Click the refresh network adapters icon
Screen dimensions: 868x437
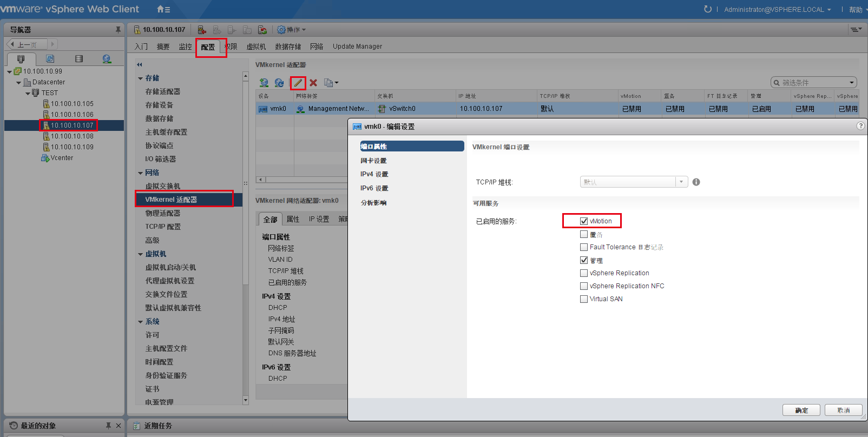point(279,83)
